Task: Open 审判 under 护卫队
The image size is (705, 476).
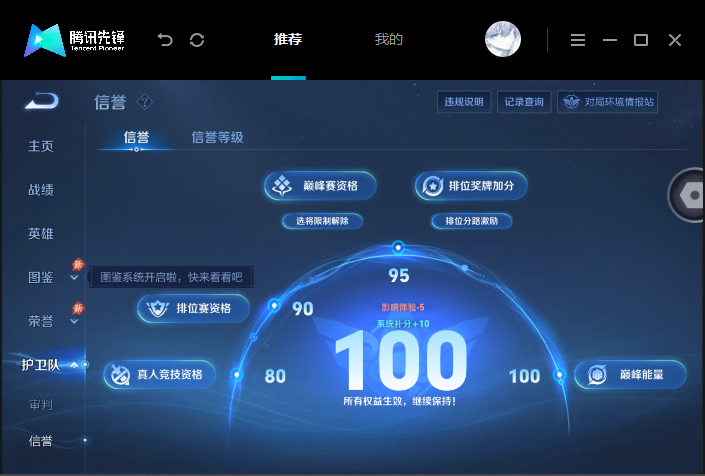Action: (x=41, y=405)
